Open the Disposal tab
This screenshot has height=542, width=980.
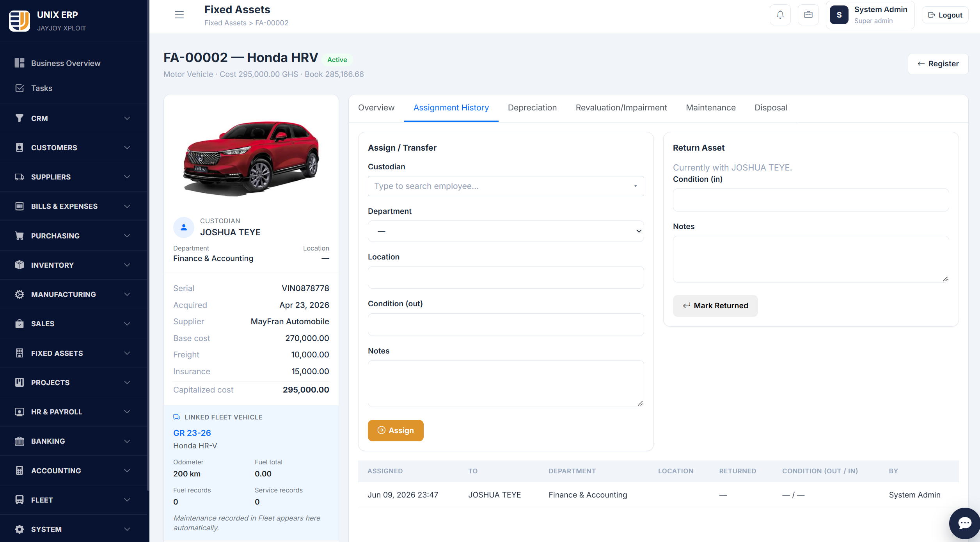(x=771, y=108)
